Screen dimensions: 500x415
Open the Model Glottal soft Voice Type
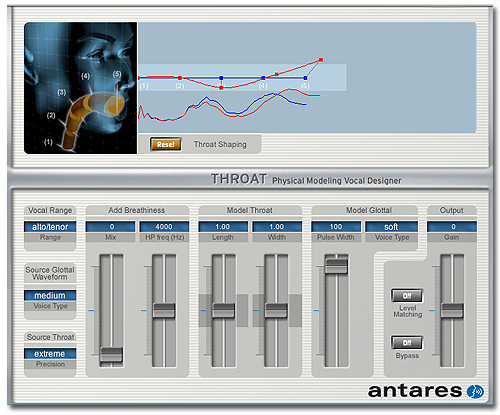391,227
